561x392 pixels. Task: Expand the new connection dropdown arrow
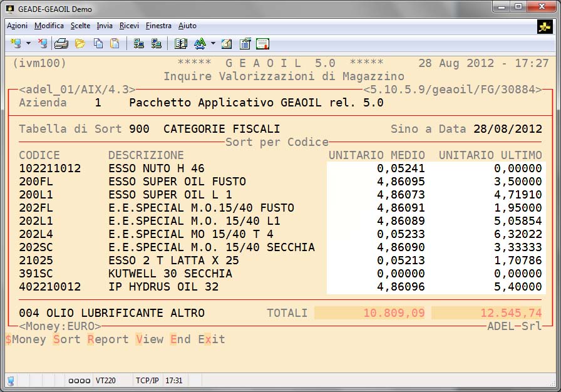tap(28, 43)
